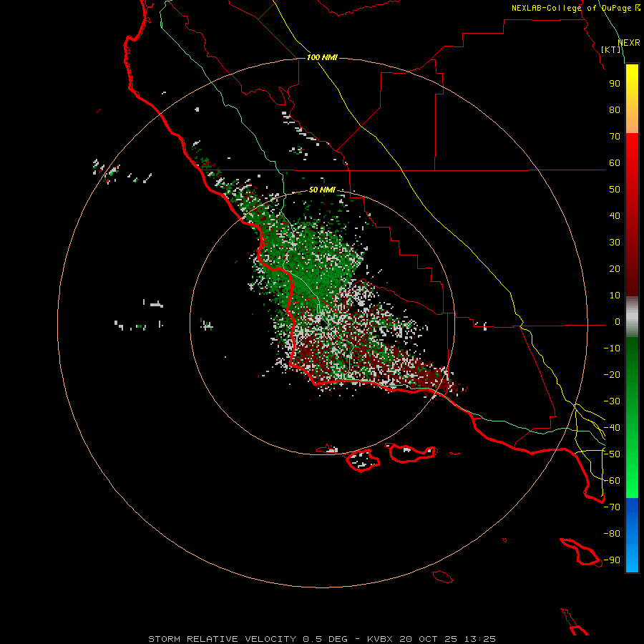Viewport: 644px width, 644px height.
Task: Select the 40 value on velocity scale
Action: click(615, 216)
